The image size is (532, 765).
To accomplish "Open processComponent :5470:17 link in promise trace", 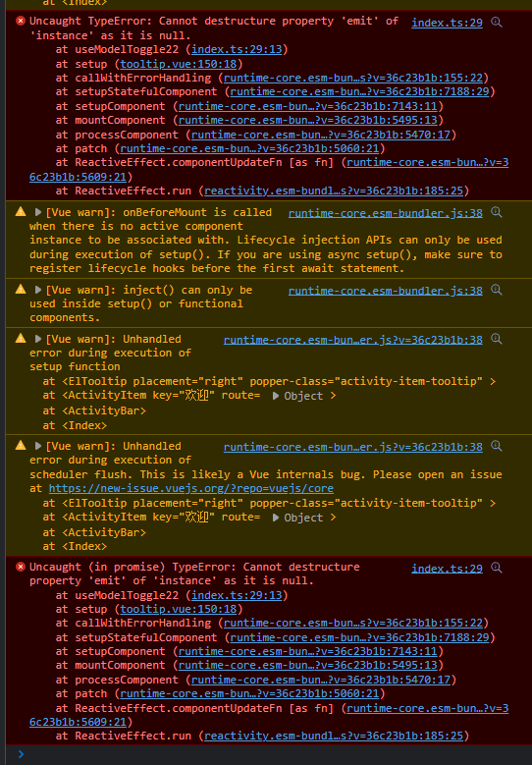I will (320, 680).
